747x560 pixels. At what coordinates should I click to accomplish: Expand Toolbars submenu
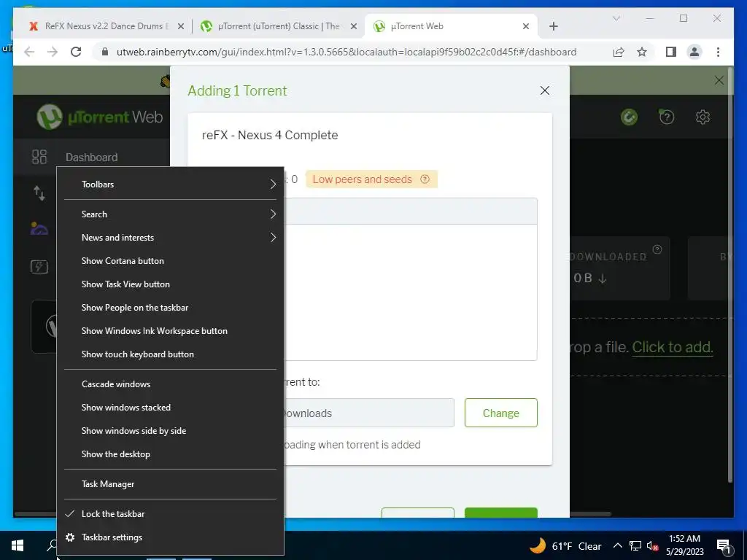coord(170,184)
